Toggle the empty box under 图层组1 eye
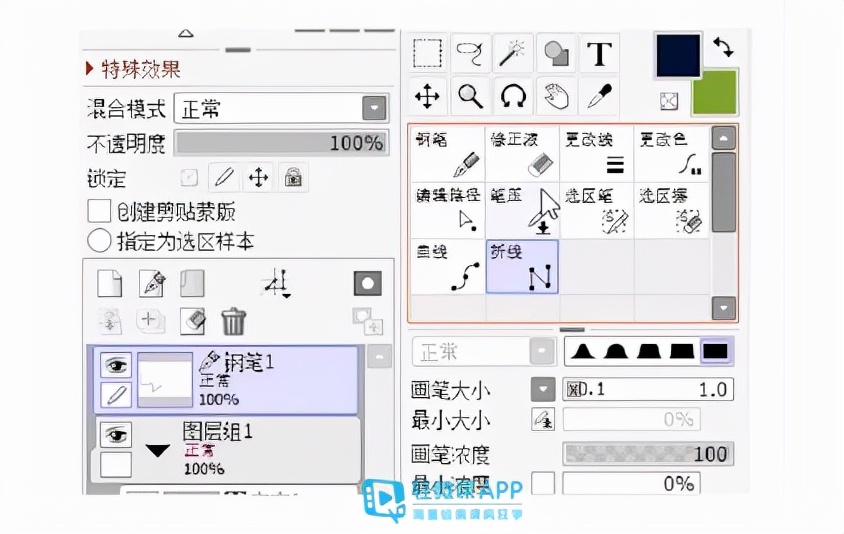 tap(116, 464)
